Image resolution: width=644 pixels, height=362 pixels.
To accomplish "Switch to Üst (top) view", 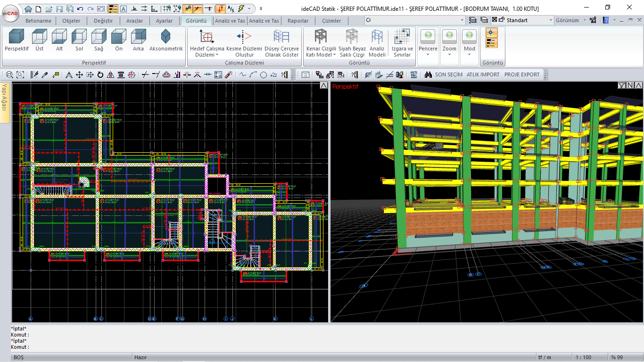I will [40, 41].
